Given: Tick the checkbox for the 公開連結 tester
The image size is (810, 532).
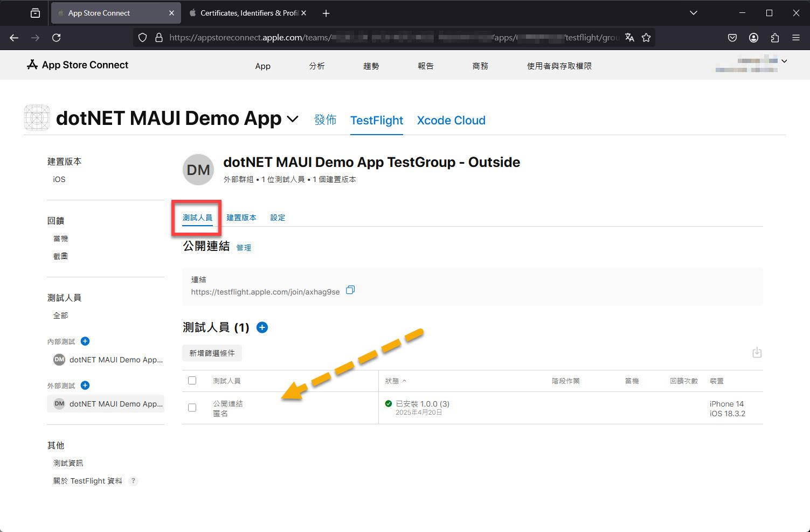Looking at the screenshot, I should (192, 408).
